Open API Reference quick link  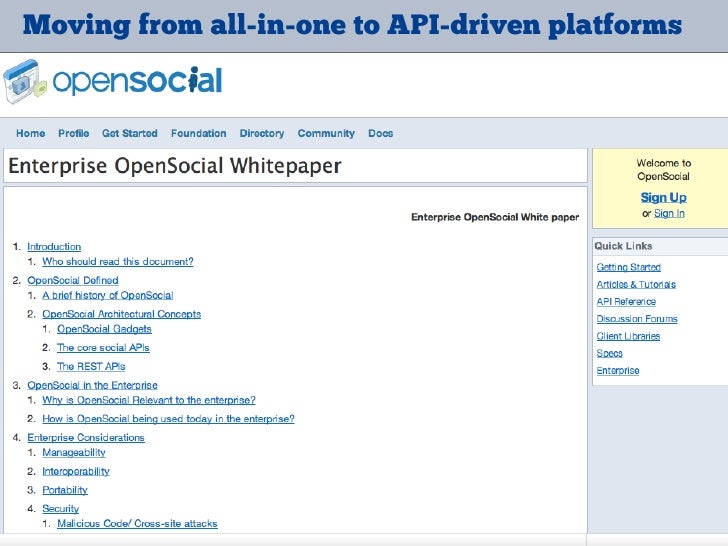(x=626, y=301)
